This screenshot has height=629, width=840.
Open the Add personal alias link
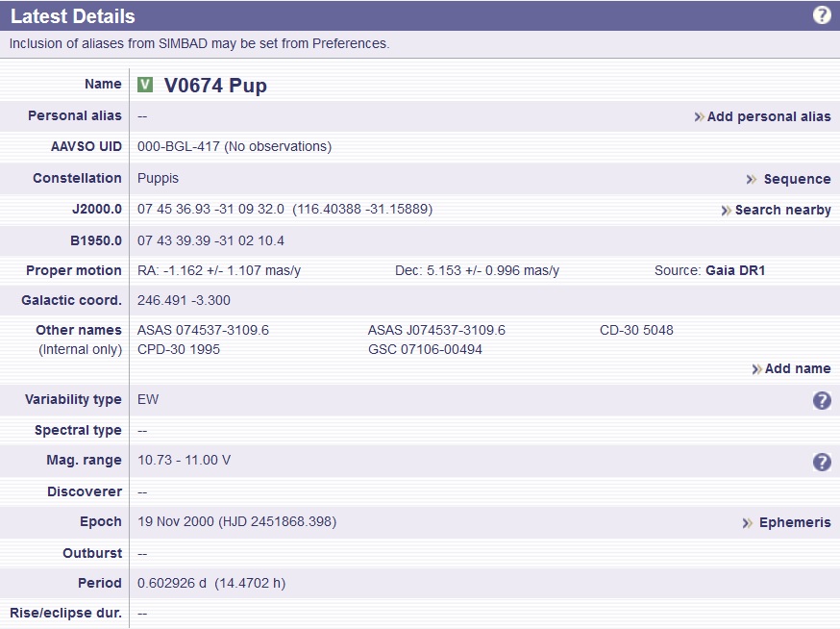coord(769,116)
